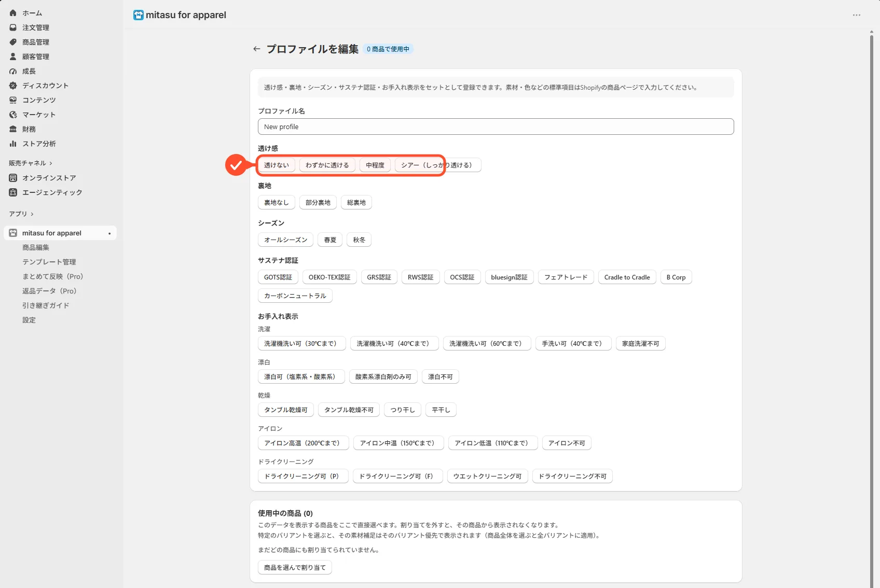This screenshot has height=588, width=880.
Task: Open 商品編集 in the app submenu
Action: [36, 248]
